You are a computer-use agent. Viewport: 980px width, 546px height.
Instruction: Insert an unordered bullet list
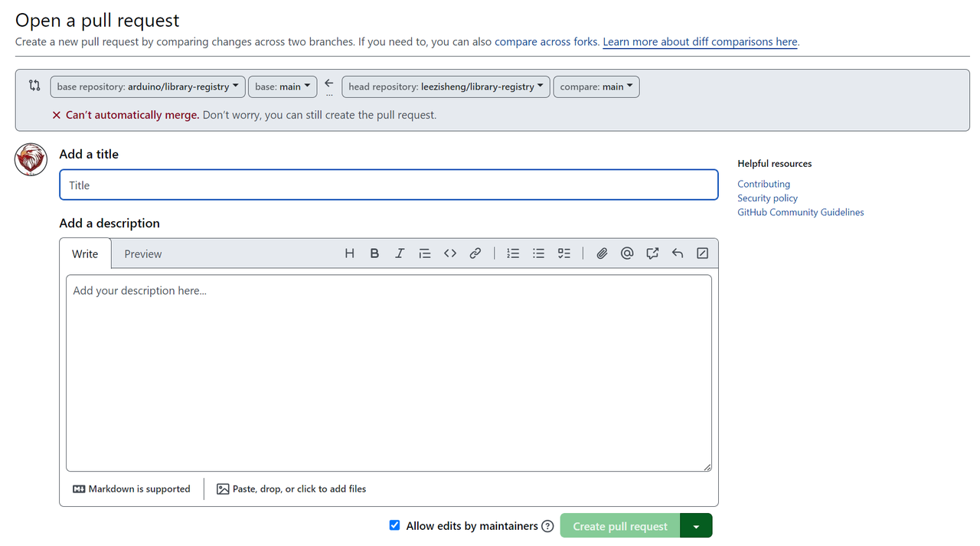538,253
